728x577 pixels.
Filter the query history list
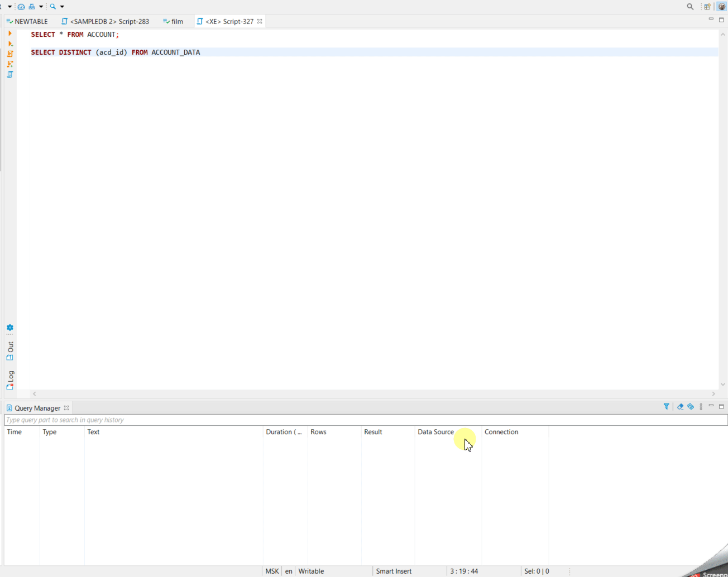(667, 406)
